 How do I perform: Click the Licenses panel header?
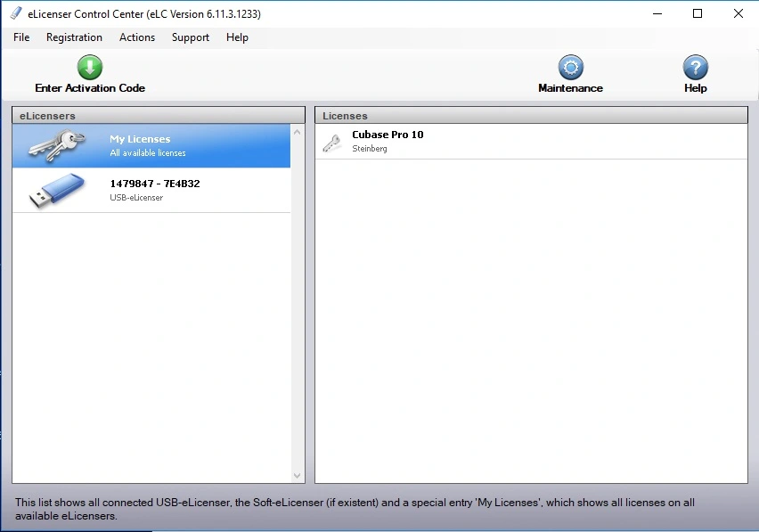pyautogui.click(x=531, y=116)
